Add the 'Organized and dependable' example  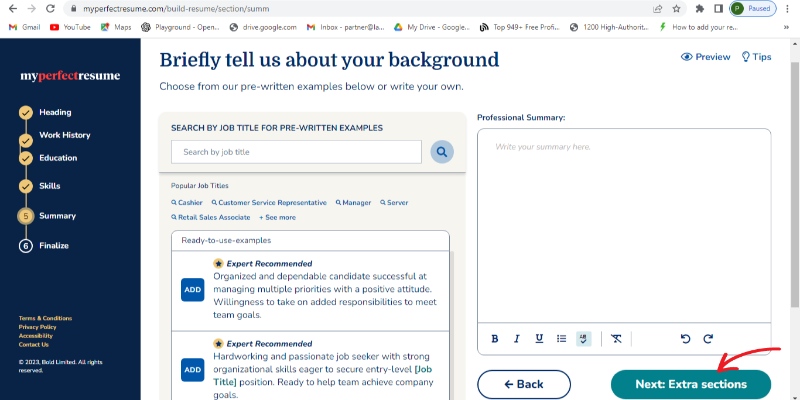pyautogui.click(x=192, y=290)
